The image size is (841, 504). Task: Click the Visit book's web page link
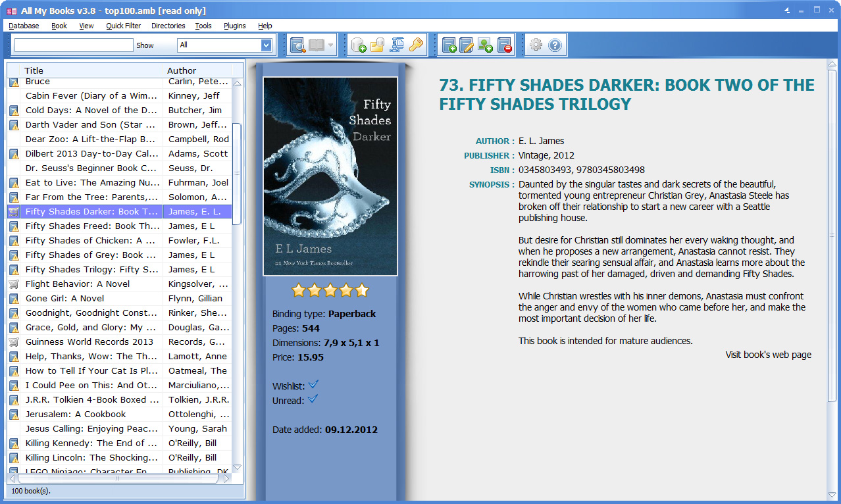click(768, 355)
